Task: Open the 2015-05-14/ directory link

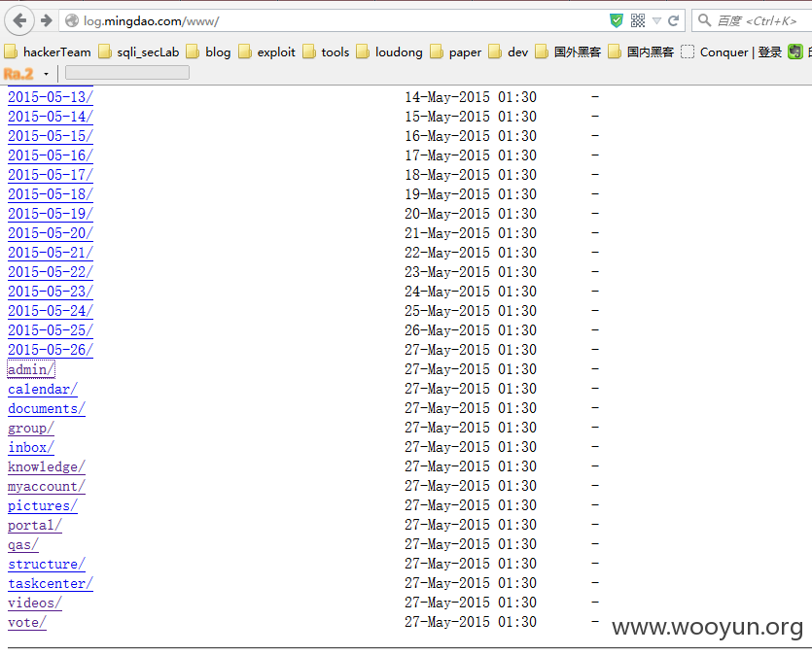Action: pos(51,117)
